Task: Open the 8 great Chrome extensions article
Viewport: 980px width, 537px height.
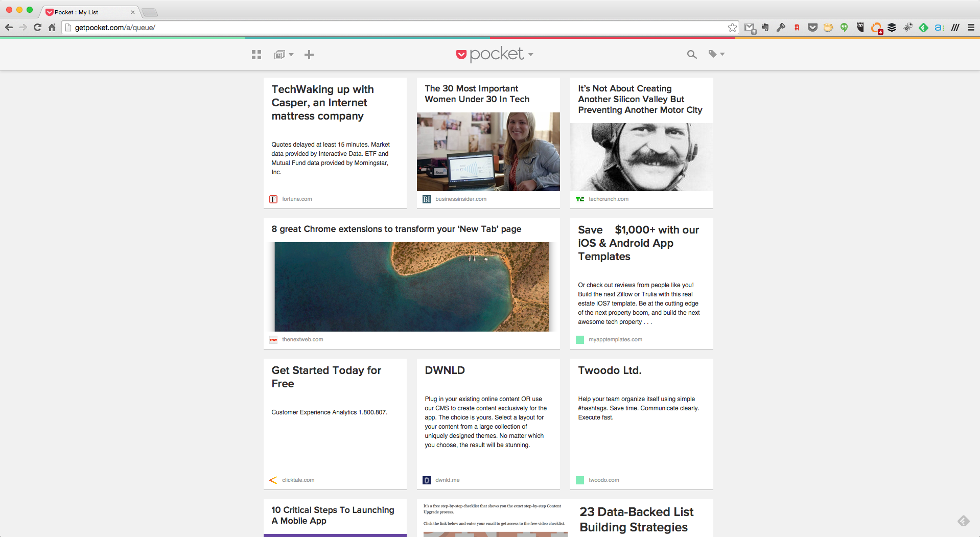Action: coord(396,229)
